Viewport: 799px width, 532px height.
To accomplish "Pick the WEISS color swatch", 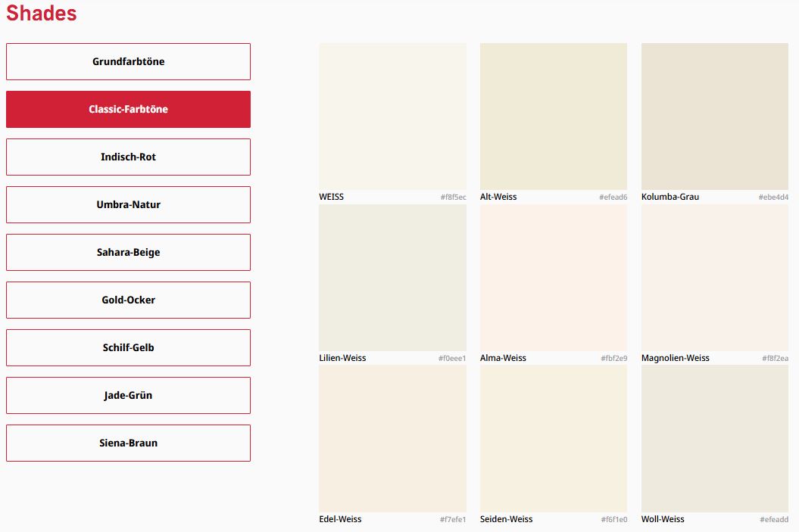I will click(392, 116).
